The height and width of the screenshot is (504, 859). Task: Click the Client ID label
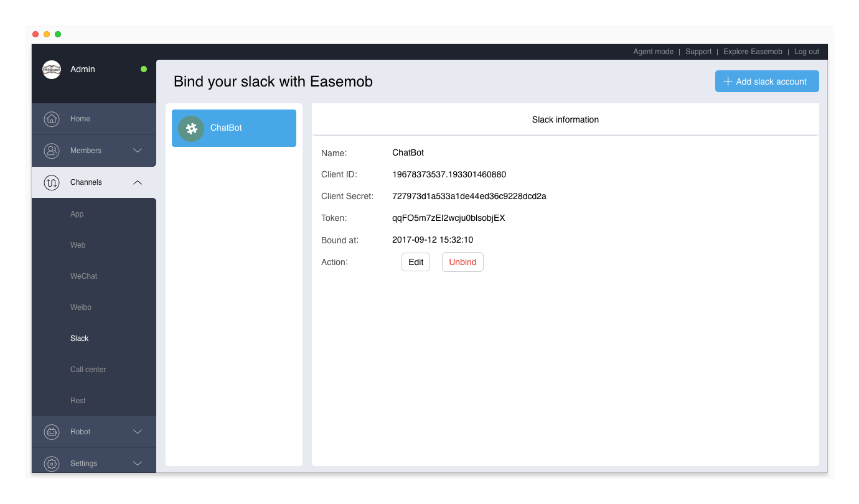(x=339, y=174)
